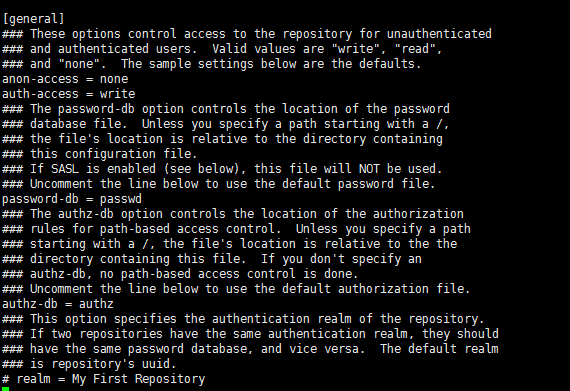The image size is (570, 391).
Task: Click the 'These options control access' comment
Action: point(247,34)
